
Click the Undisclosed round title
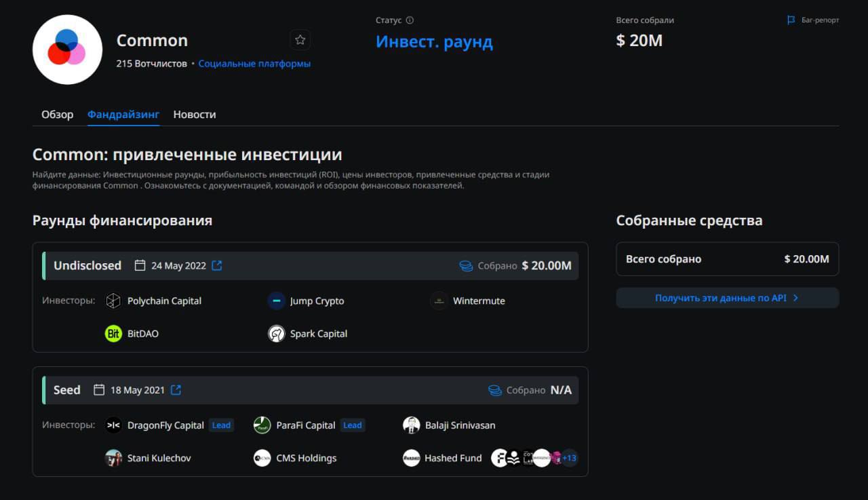click(x=87, y=265)
